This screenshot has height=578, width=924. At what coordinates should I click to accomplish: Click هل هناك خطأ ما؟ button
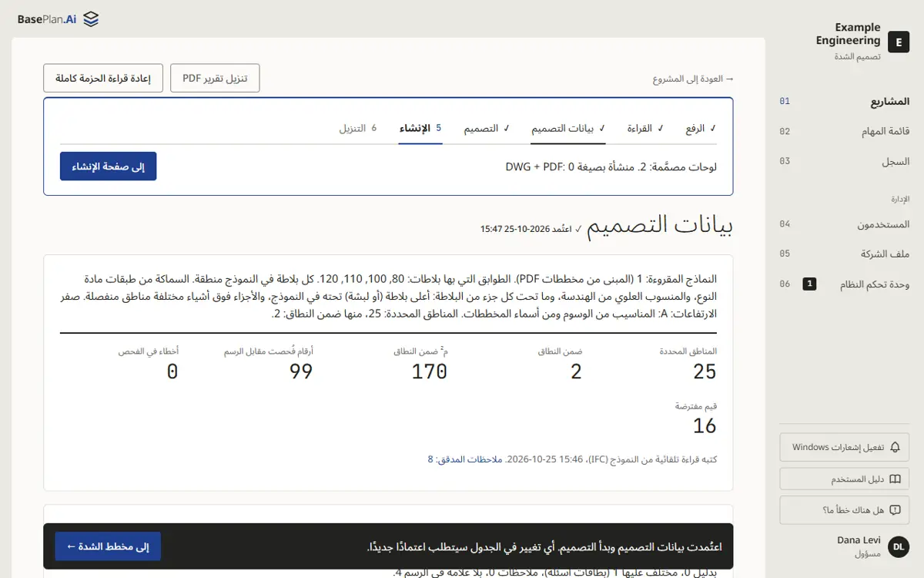click(845, 510)
